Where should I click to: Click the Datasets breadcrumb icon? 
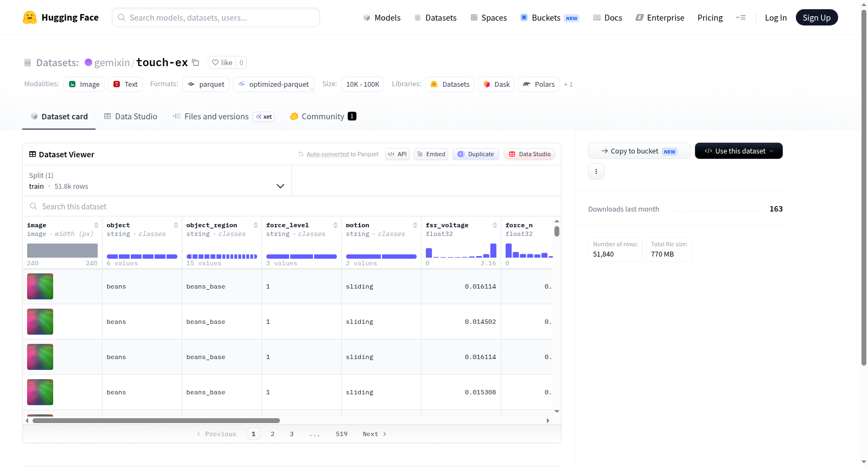[28, 62]
